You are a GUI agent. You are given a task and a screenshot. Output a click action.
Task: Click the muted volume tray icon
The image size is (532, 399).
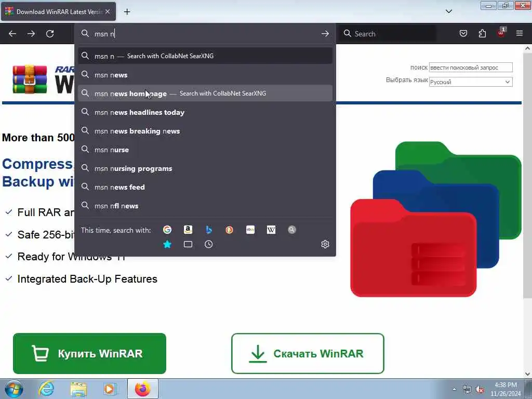point(480,390)
